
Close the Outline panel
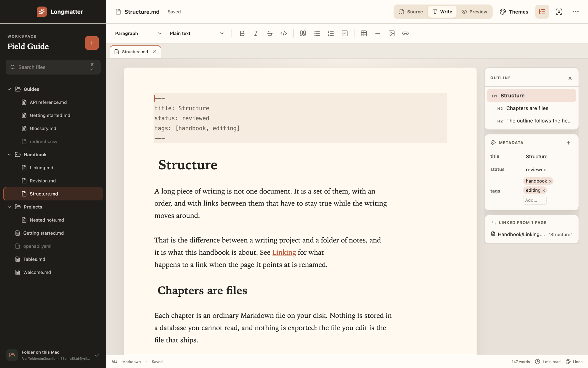coord(570,78)
